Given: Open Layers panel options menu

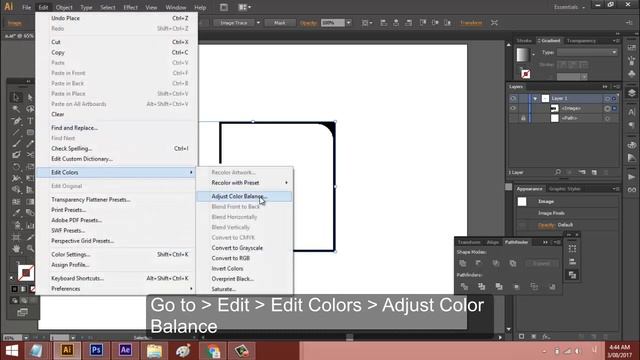Looking at the screenshot, I should [x=616, y=87].
